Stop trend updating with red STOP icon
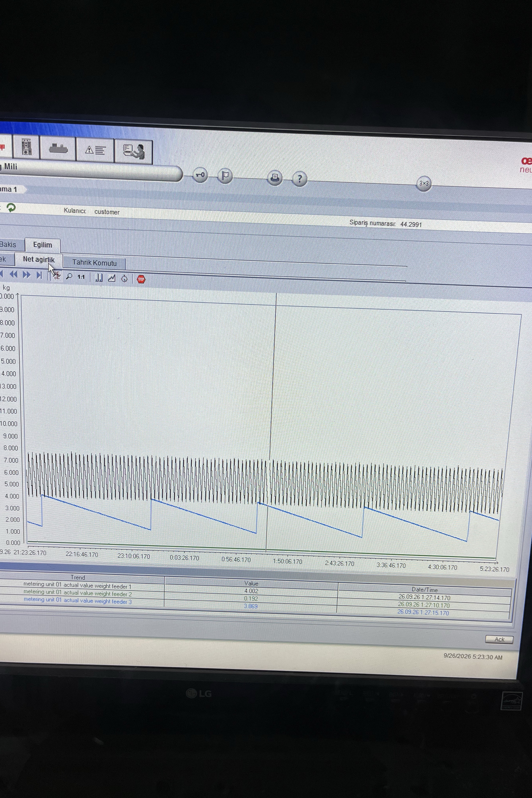This screenshot has width=532, height=798. point(141,279)
